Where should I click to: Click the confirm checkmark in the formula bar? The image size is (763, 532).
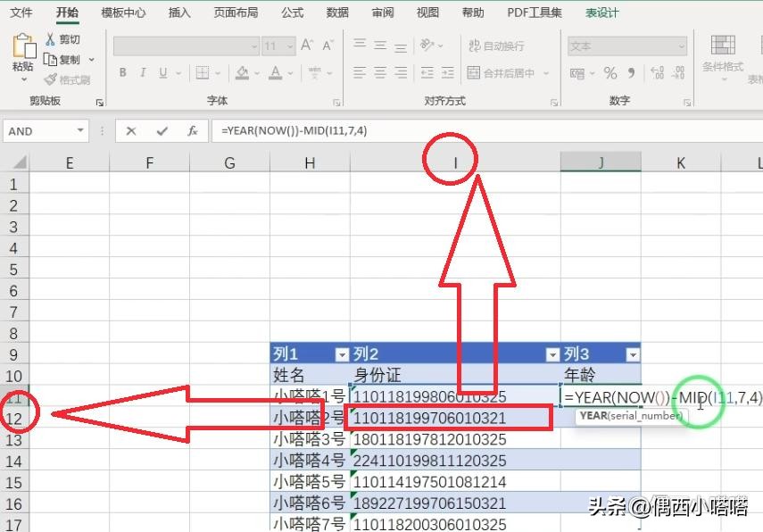[161, 131]
